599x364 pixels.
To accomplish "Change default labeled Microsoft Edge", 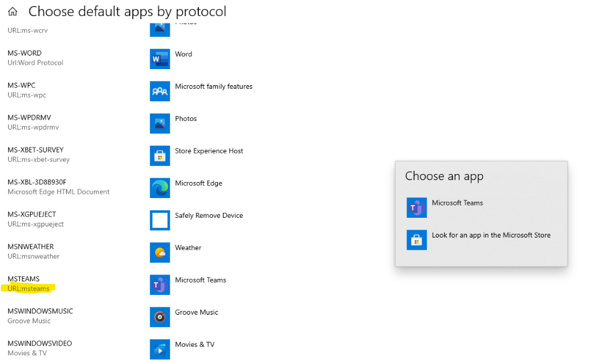I will coord(198,183).
